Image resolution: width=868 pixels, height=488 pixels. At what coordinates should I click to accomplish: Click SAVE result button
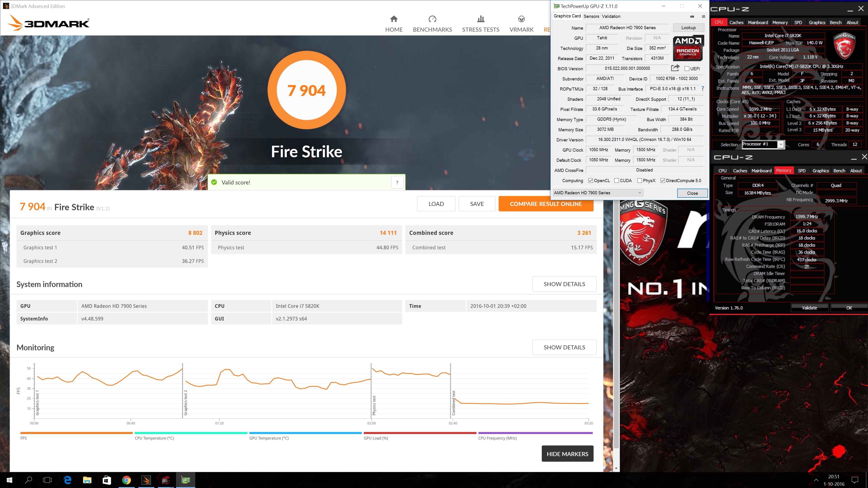click(x=477, y=204)
